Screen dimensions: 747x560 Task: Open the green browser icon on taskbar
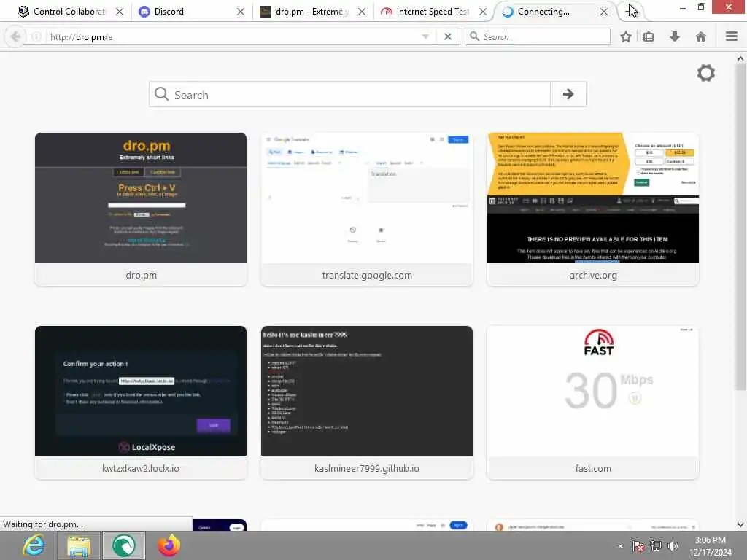(x=124, y=545)
